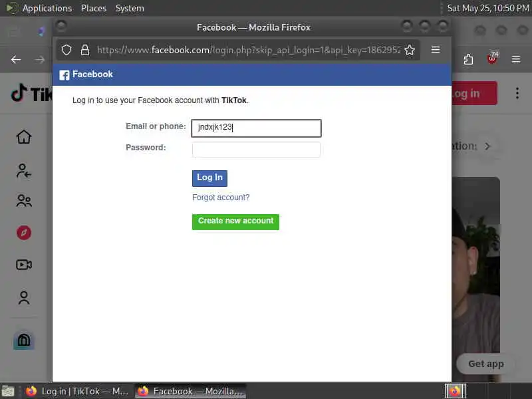Click the Email or phone input field
This screenshot has height=399, width=532.
click(256, 128)
